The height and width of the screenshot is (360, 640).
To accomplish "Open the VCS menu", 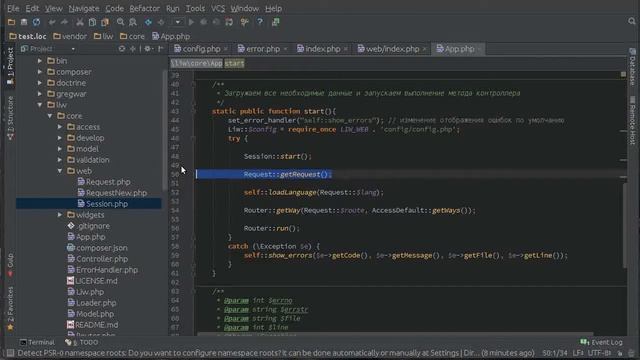I will click(218, 8).
